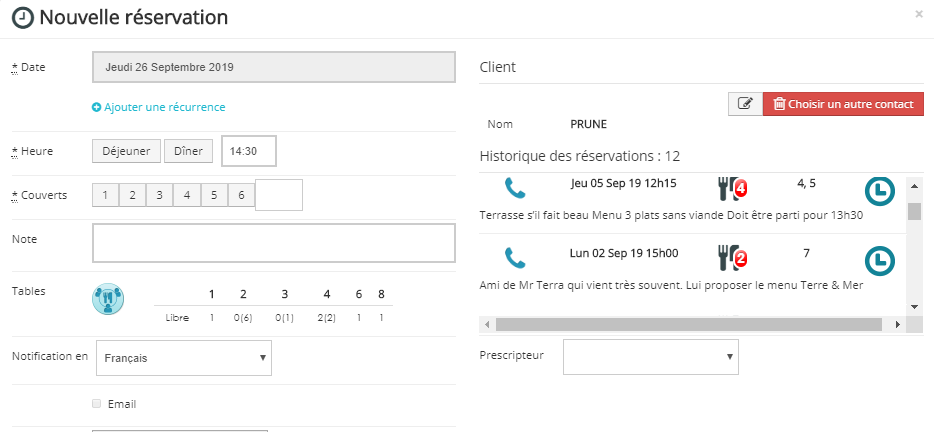The image size is (934, 432).
Task: Click availability value 2(2) under size 4
Action: (326, 318)
